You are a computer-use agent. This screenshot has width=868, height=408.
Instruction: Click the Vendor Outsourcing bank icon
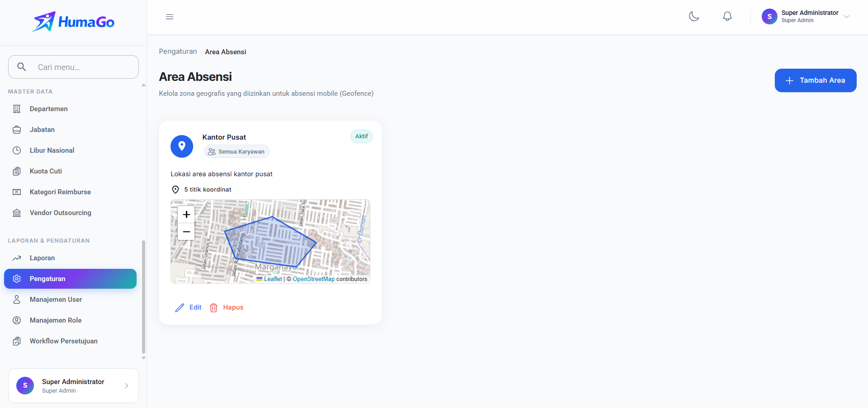click(x=17, y=213)
